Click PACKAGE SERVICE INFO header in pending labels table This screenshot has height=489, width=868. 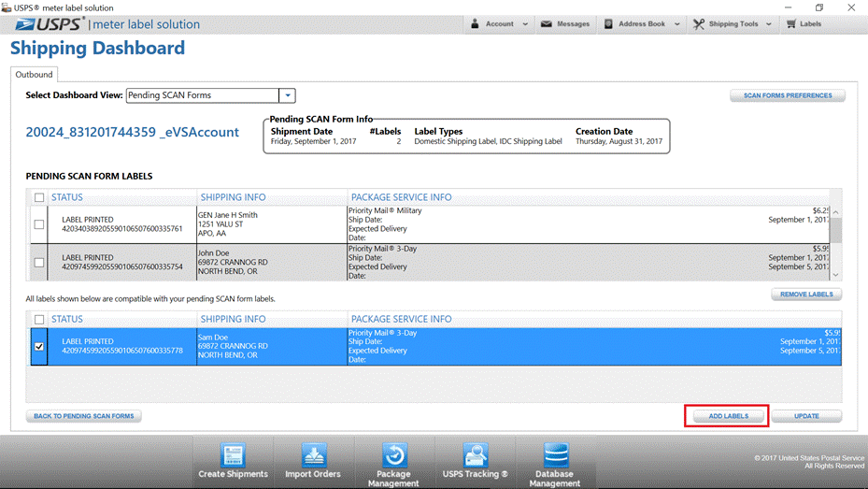tap(402, 197)
